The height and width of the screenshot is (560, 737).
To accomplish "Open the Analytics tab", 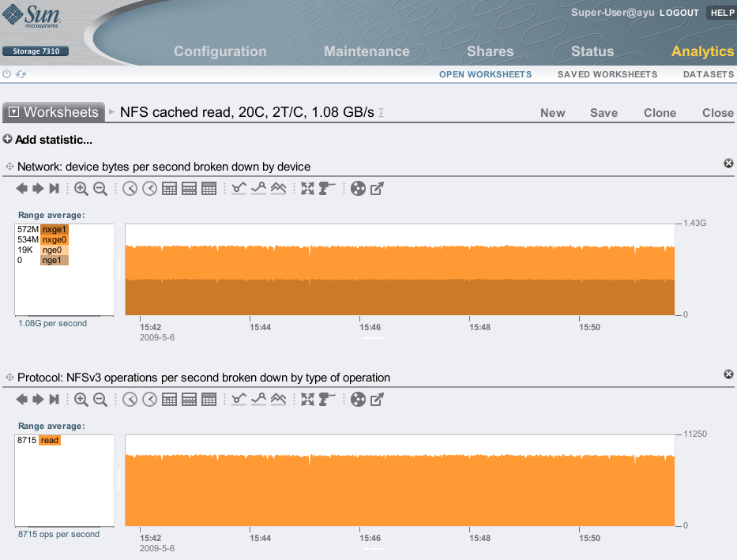I will click(x=702, y=51).
